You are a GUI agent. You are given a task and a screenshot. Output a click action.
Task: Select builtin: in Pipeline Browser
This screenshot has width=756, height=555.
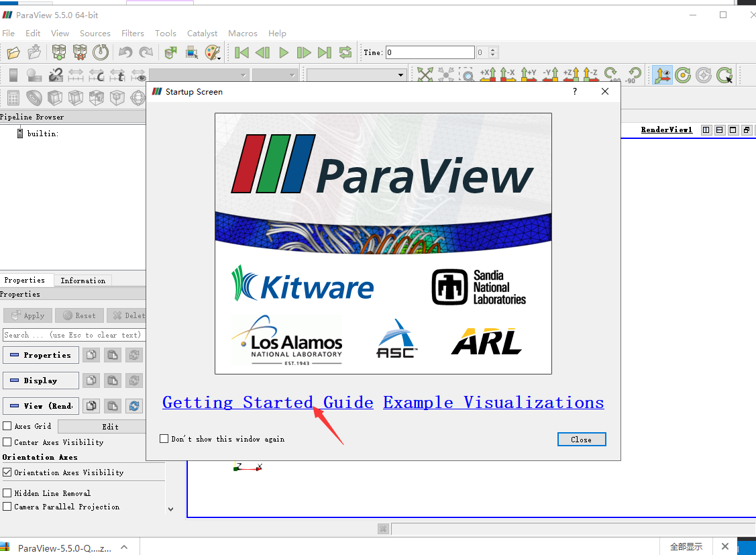[42, 134]
